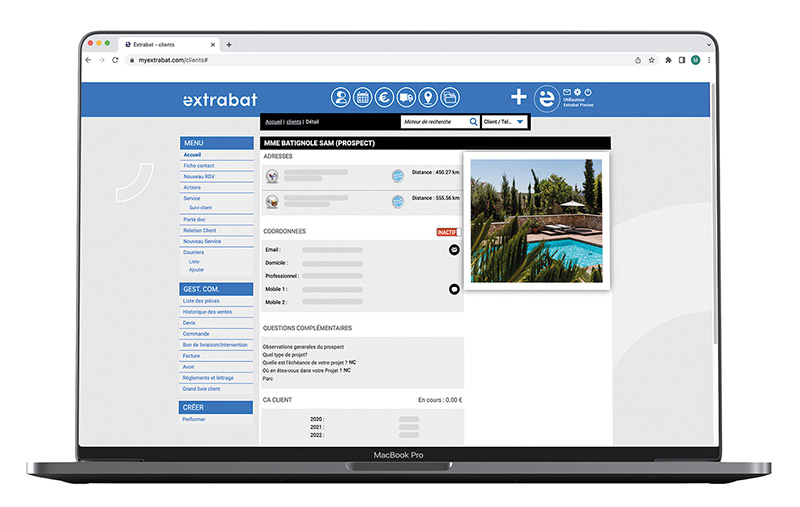Open the settings gear in blue header
800x507 pixels.
pyautogui.click(x=578, y=92)
